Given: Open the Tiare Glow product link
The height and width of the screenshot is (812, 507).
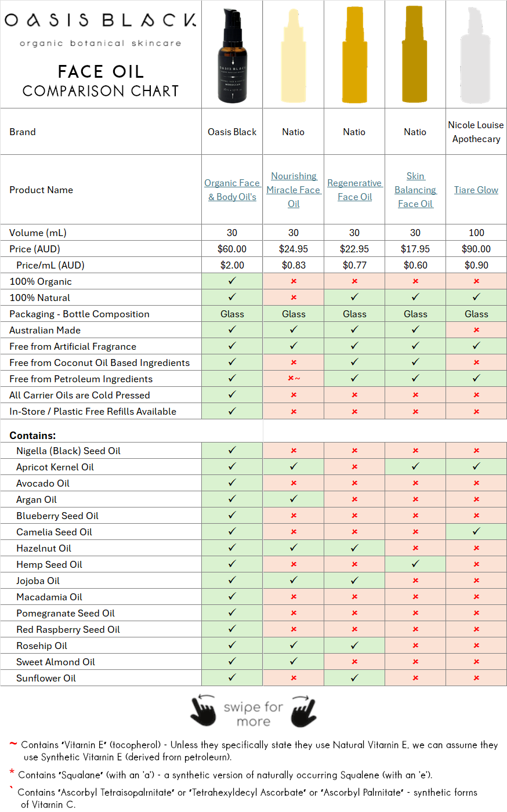Looking at the screenshot, I should pyautogui.click(x=476, y=190).
